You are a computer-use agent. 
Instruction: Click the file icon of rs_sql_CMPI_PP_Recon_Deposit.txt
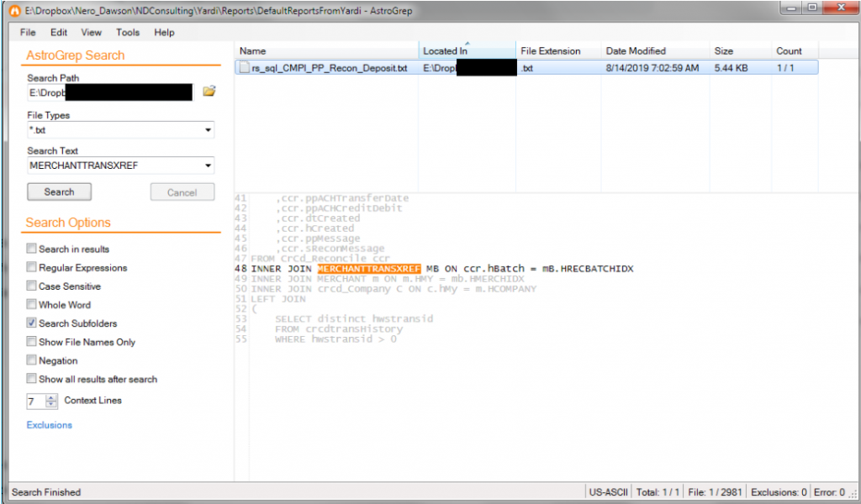[245, 68]
